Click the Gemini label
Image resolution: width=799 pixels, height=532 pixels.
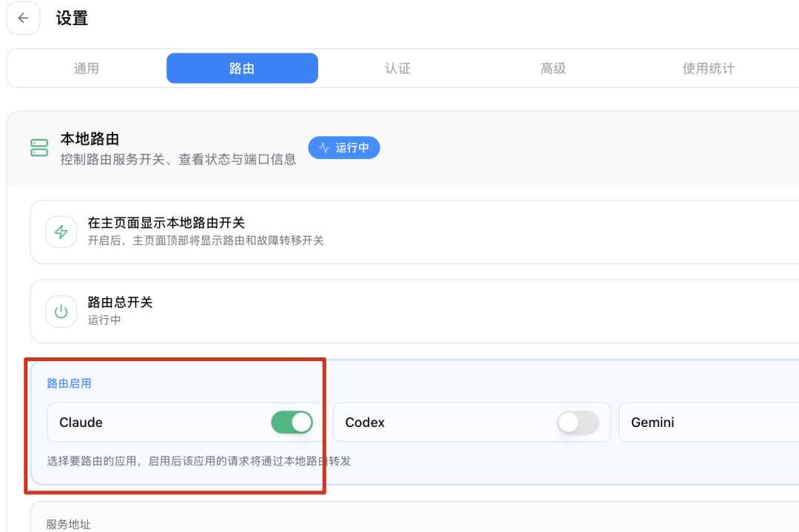653,422
